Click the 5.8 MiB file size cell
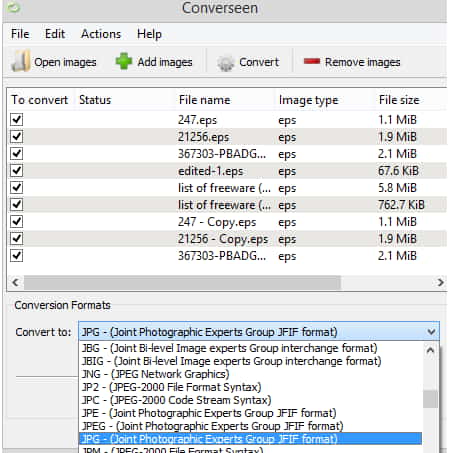This screenshot has width=450, height=453. coord(397,188)
